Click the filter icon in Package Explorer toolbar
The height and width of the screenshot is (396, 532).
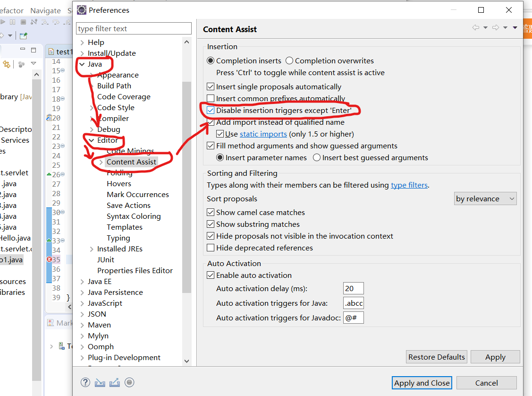pos(21,64)
